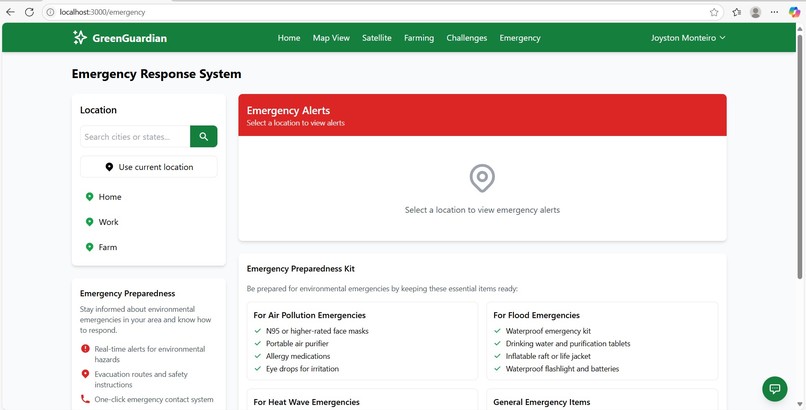
Task: Click the For Flood Emergencies heading
Action: click(537, 315)
